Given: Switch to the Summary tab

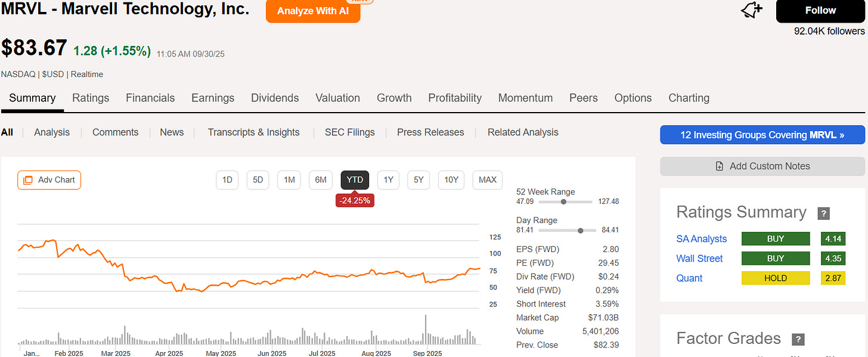Looking at the screenshot, I should coord(32,98).
